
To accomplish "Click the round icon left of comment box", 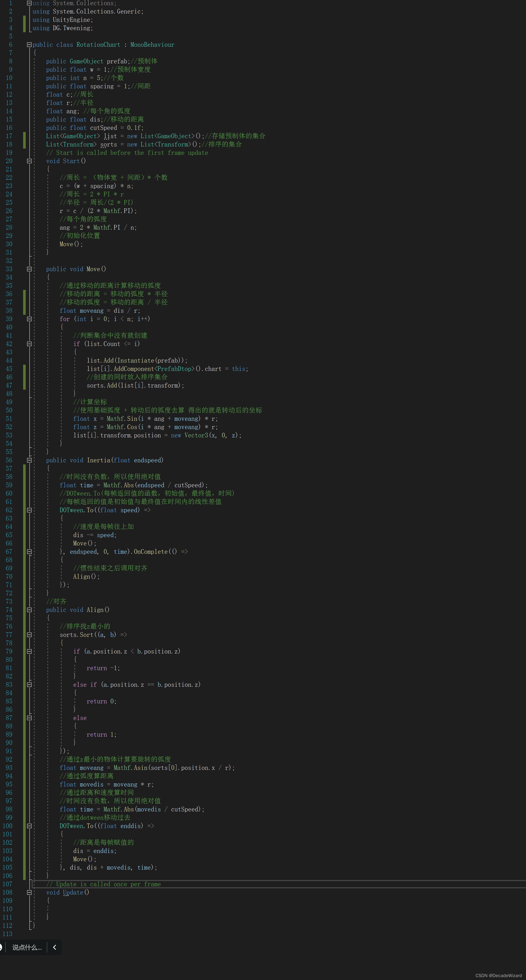I will [1, 947].
